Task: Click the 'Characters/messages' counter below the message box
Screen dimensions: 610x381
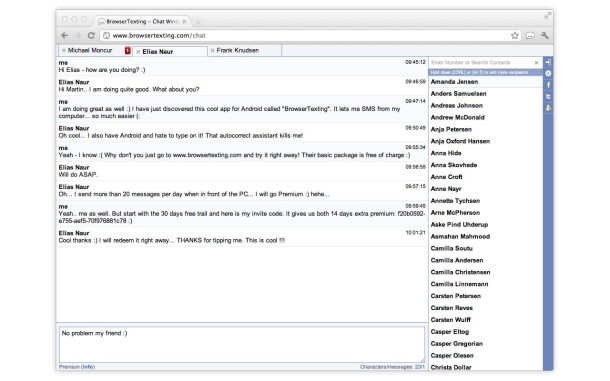Action: point(392,367)
